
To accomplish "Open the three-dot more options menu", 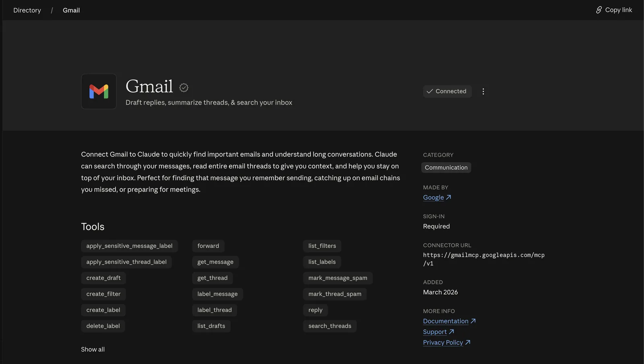I will 483,91.
